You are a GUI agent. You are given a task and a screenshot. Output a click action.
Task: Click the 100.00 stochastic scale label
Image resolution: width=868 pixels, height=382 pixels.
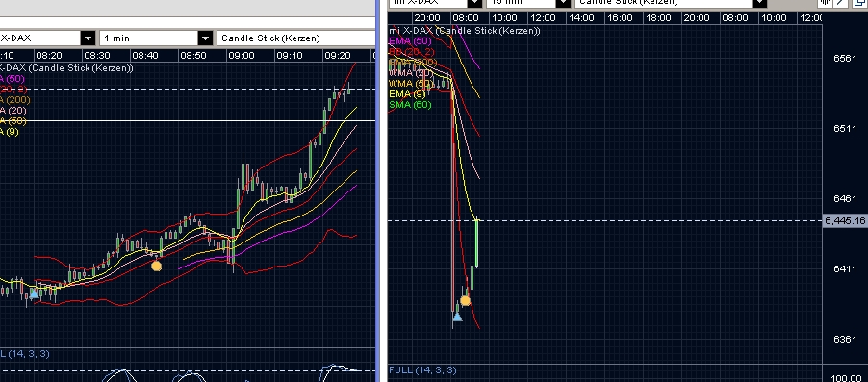(847, 378)
